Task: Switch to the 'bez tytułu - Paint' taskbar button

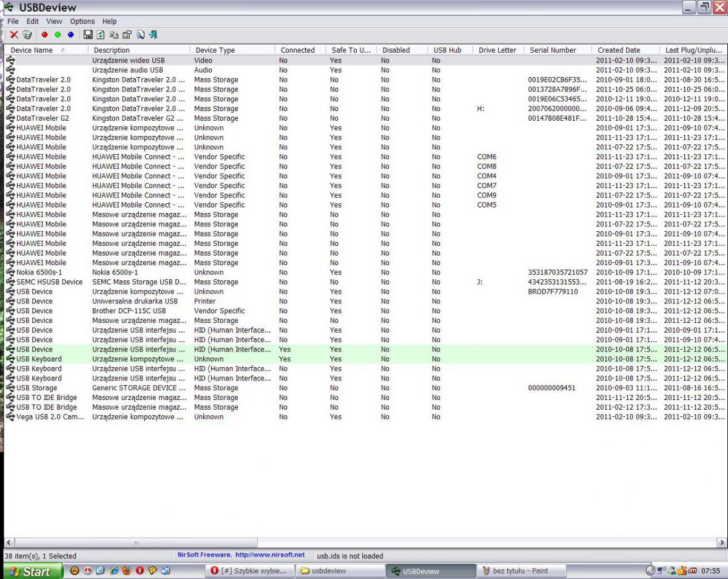Action: [x=521, y=571]
